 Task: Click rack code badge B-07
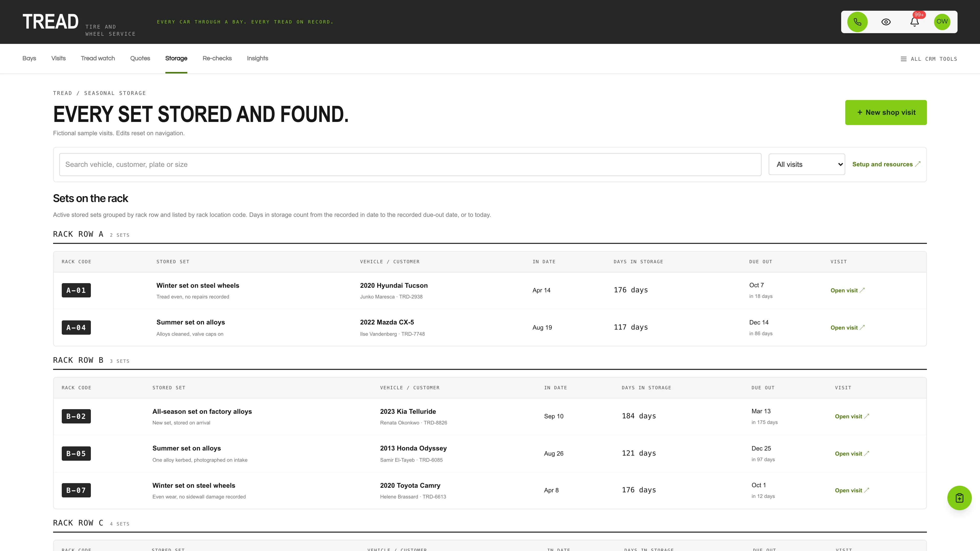[x=76, y=490]
